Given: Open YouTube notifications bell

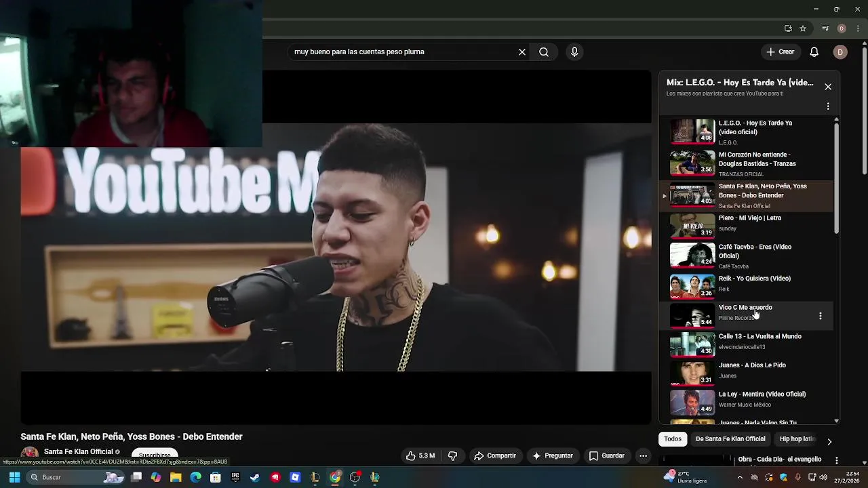Looking at the screenshot, I should click(x=814, y=52).
